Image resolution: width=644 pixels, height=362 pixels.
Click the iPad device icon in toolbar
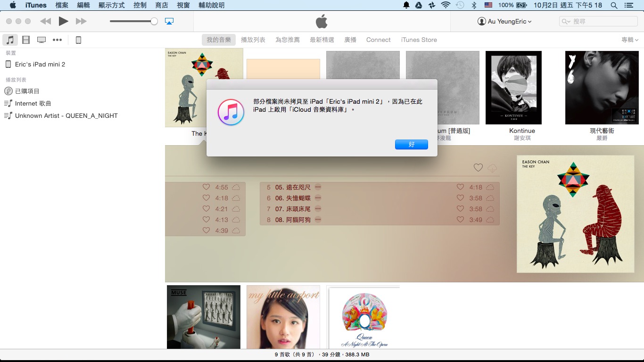(78, 40)
